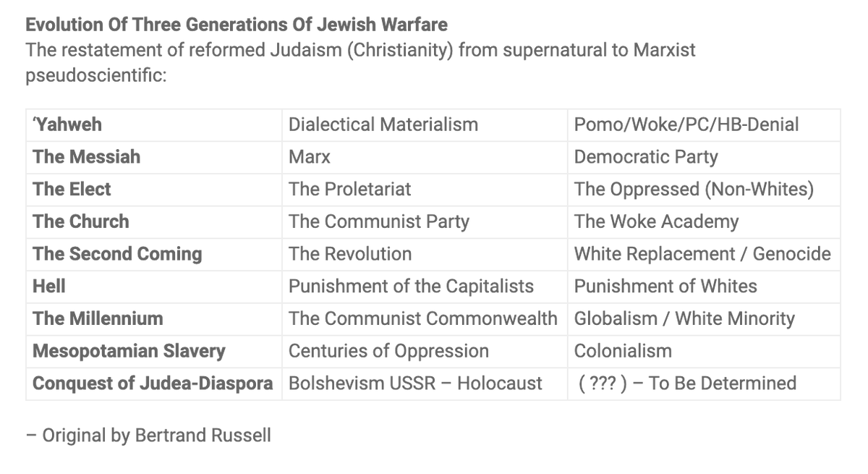
Task: Click 'The Messiah' row label
Action: click(86, 157)
